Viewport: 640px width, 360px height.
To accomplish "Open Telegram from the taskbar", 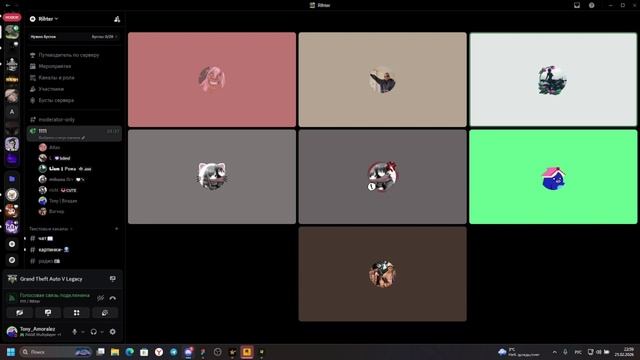I will (173, 352).
